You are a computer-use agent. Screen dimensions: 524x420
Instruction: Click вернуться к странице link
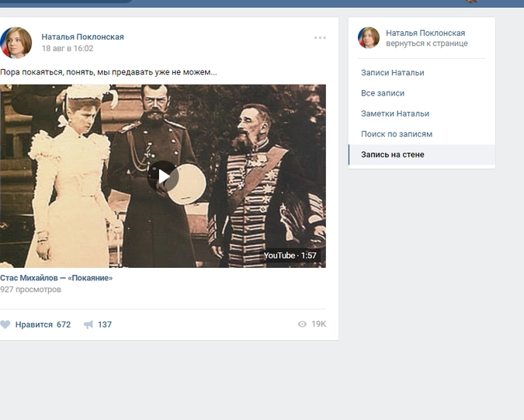[x=426, y=43]
